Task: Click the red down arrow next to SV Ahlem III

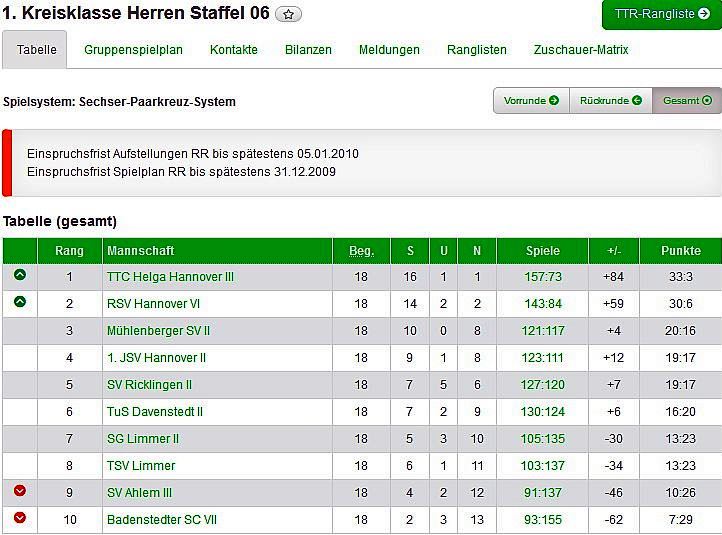Action: tap(20, 491)
